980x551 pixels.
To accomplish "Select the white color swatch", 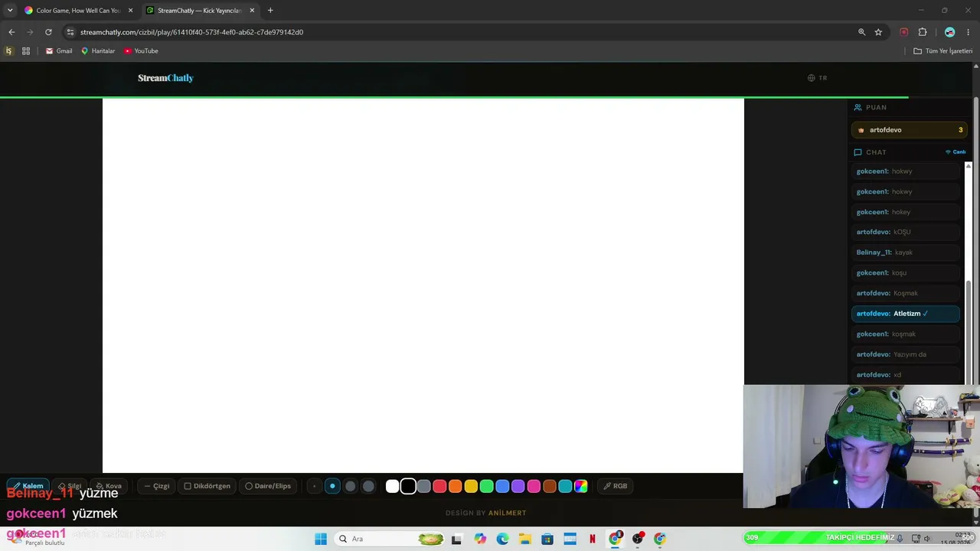I will pyautogui.click(x=393, y=486).
